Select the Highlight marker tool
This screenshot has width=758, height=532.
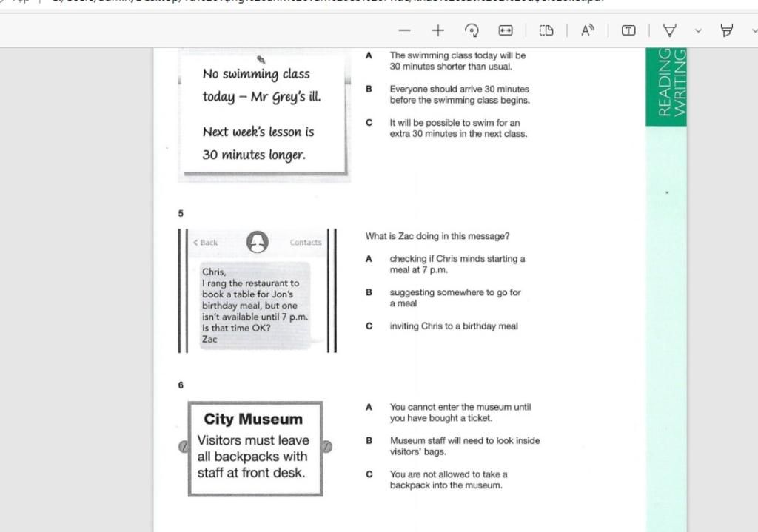tap(727, 30)
